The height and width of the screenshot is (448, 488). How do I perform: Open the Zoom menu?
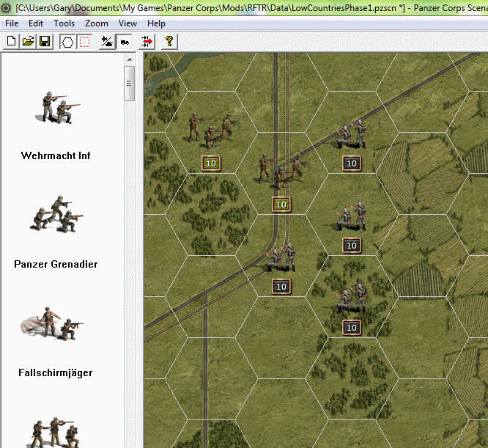pos(96,23)
